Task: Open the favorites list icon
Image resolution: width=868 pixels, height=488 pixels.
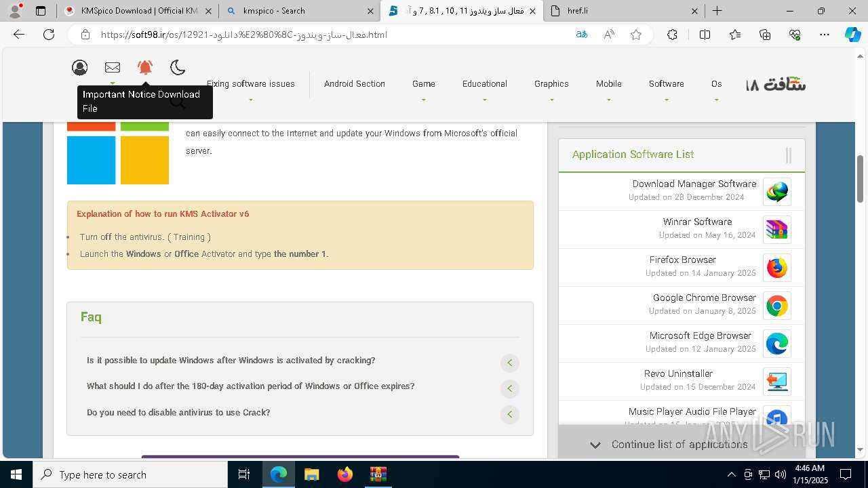Action: [x=735, y=35]
